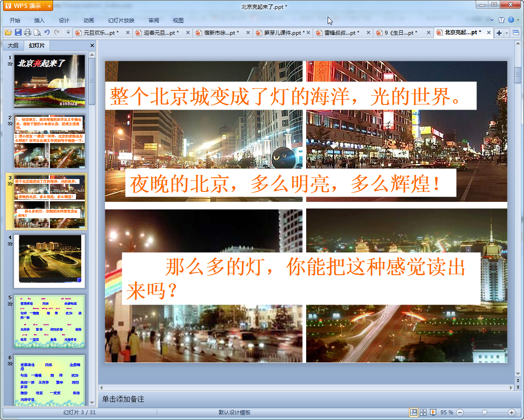Screen dimensions: 524x420
Task: Start slideshow from status bar play icon
Action: click(433, 413)
